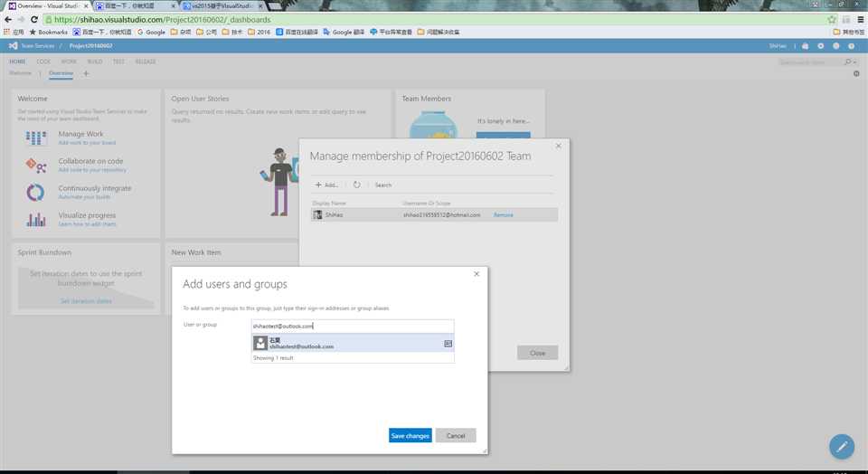The image size is (868, 474).
Task: Select the ShiHao row in the membership list
Action: click(434, 215)
